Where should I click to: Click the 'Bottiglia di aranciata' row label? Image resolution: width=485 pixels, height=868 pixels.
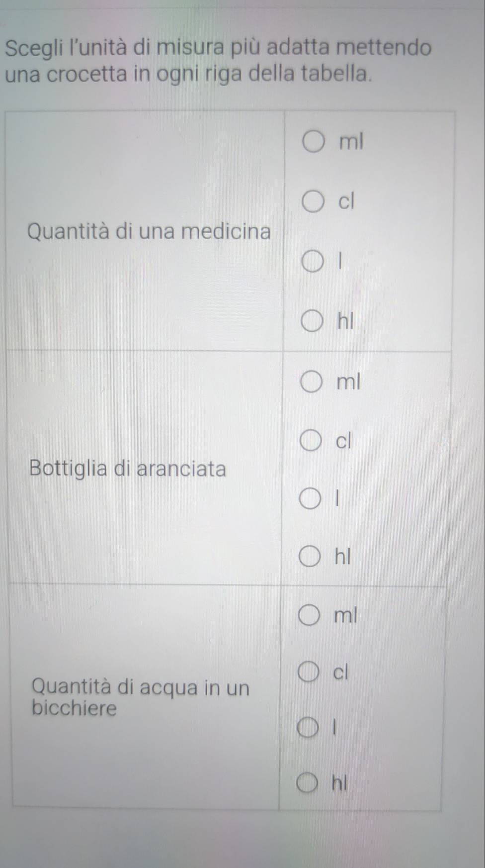click(x=128, y=469)
